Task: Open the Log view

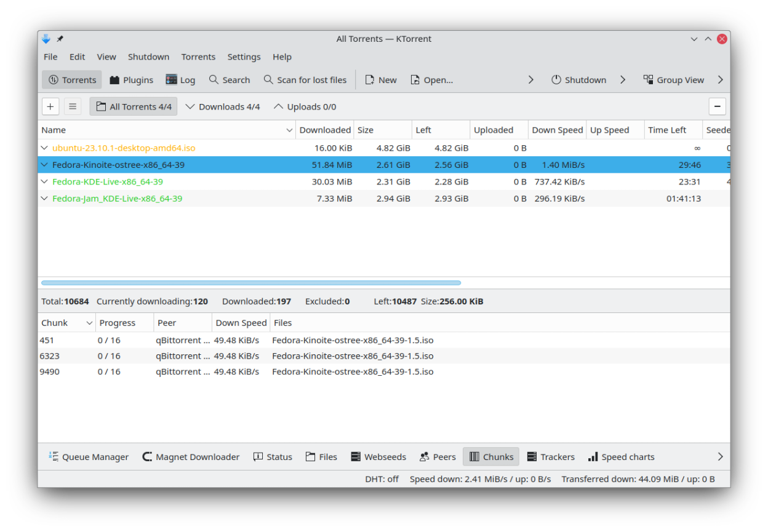Action: 180,80
